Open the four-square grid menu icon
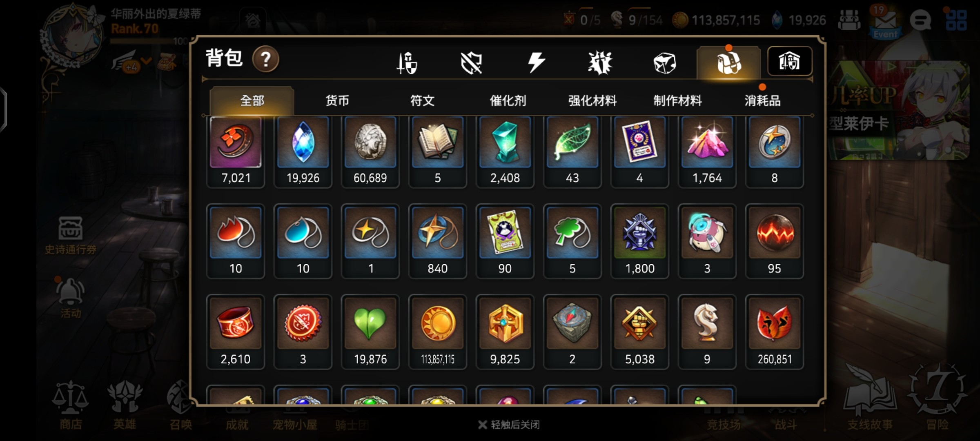This screenshot has width=980, height=441. point(956,20)
